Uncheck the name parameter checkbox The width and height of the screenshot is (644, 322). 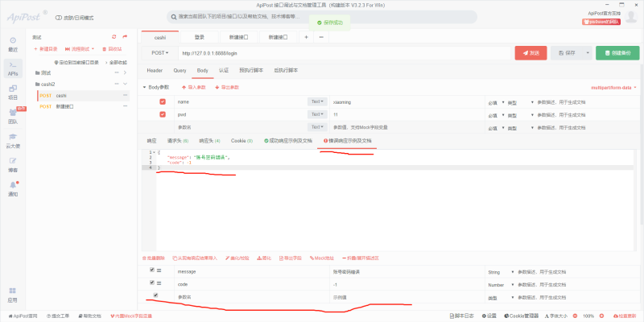pyautogui.click(x=163, y=102)
